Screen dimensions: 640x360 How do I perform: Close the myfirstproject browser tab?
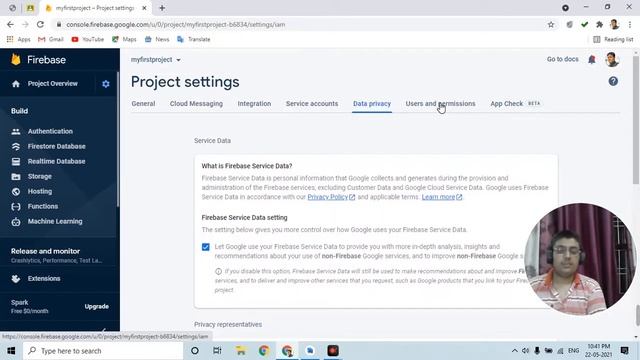(144, 8)
